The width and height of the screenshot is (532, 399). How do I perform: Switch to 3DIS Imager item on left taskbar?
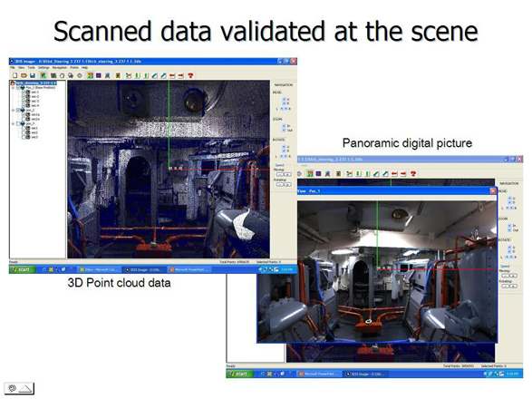pyautogui.click(x=144, y=269)
